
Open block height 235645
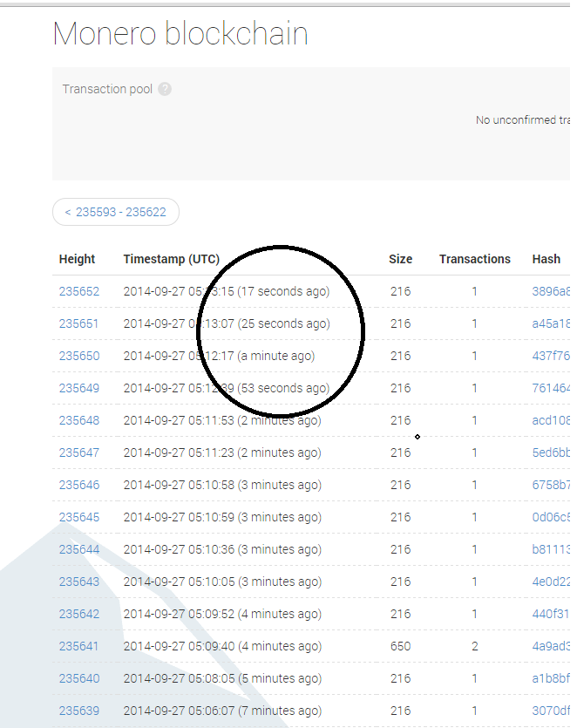pos(79,517)
